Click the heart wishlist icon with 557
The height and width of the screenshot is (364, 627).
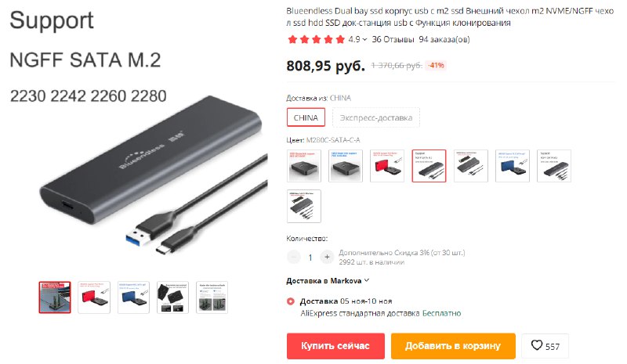(x=545, y=346)
